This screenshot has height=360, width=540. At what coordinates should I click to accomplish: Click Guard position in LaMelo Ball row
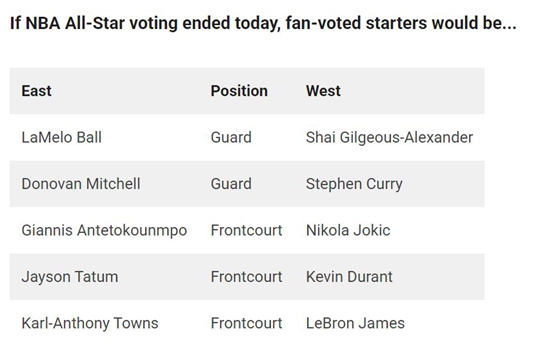231,137
